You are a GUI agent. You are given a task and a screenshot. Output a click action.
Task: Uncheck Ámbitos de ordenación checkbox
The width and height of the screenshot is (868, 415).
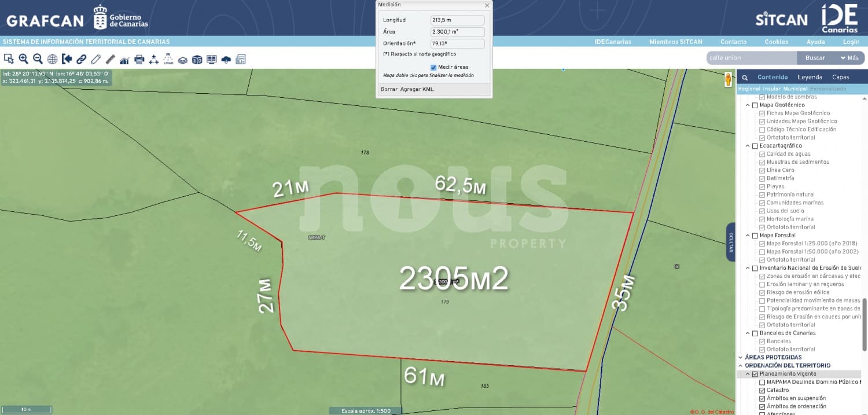coord(762,406)
